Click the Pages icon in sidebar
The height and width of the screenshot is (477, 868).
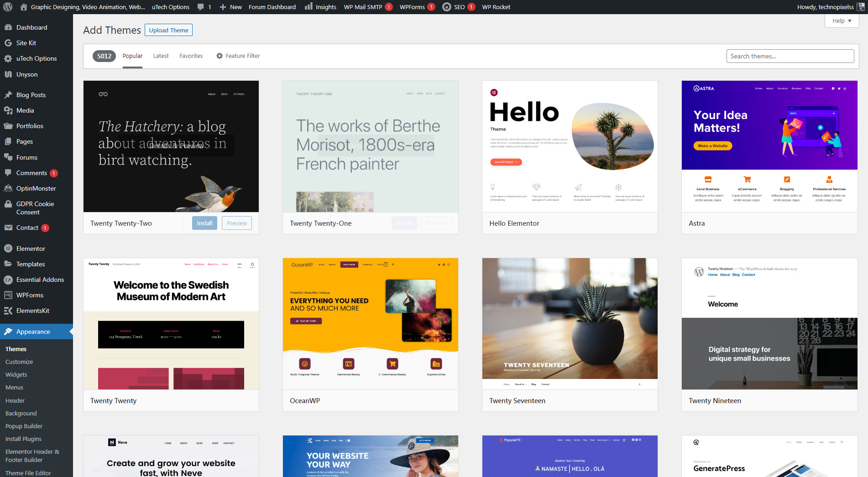(x=8, y=141)
